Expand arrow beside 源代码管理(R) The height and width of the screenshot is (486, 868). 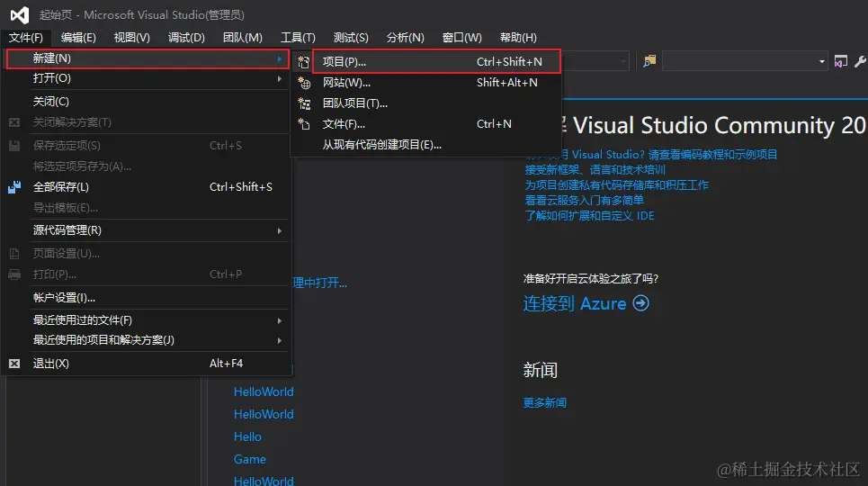tap(280, 230)
